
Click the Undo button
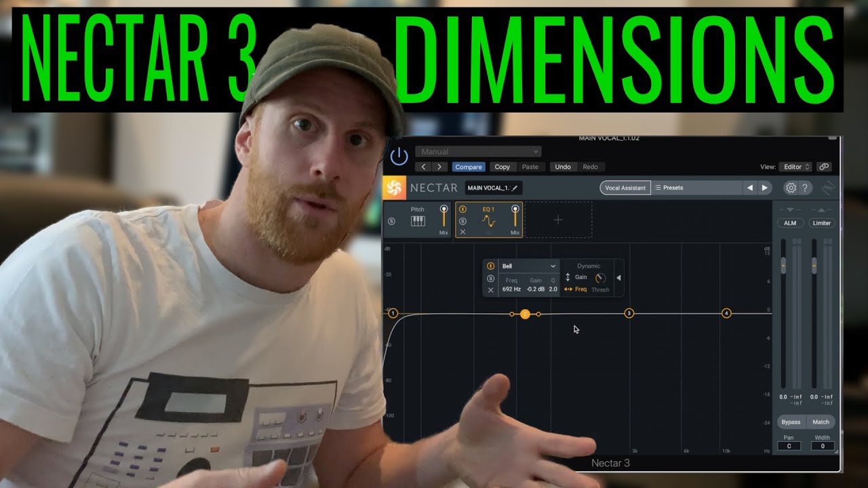563,167
